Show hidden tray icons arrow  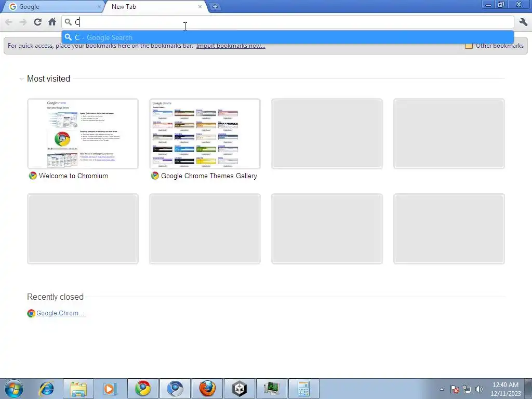[x=442, y=389]
